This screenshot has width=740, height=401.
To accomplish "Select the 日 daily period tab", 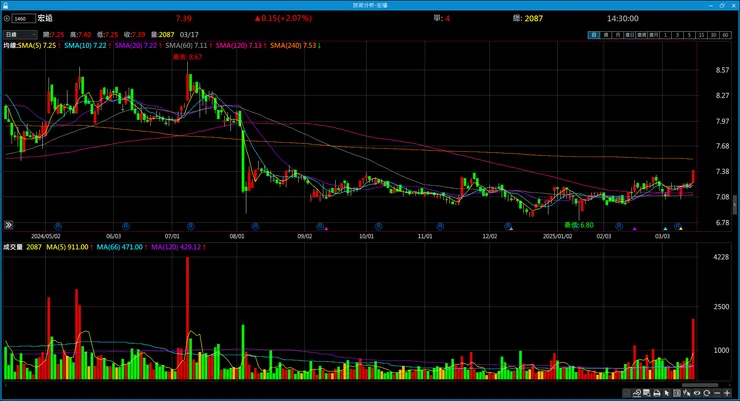I will (x=594, y=35).
